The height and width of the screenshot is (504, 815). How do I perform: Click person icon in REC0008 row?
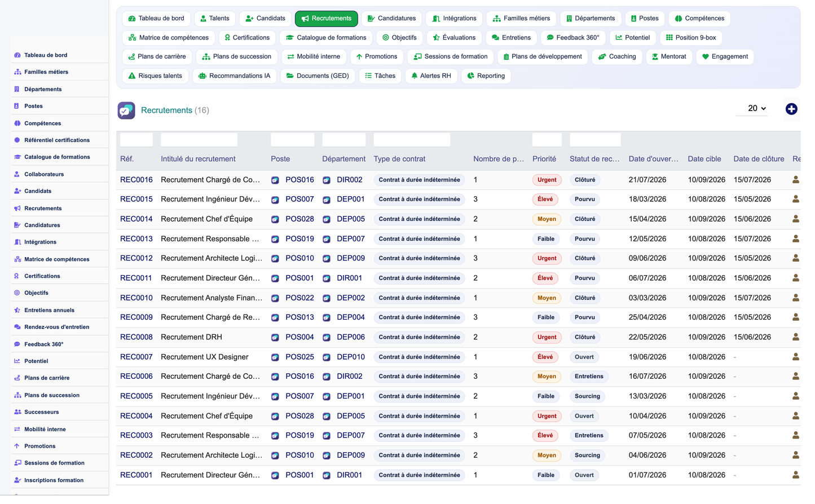pyautogui.click(x=795, y=337)
